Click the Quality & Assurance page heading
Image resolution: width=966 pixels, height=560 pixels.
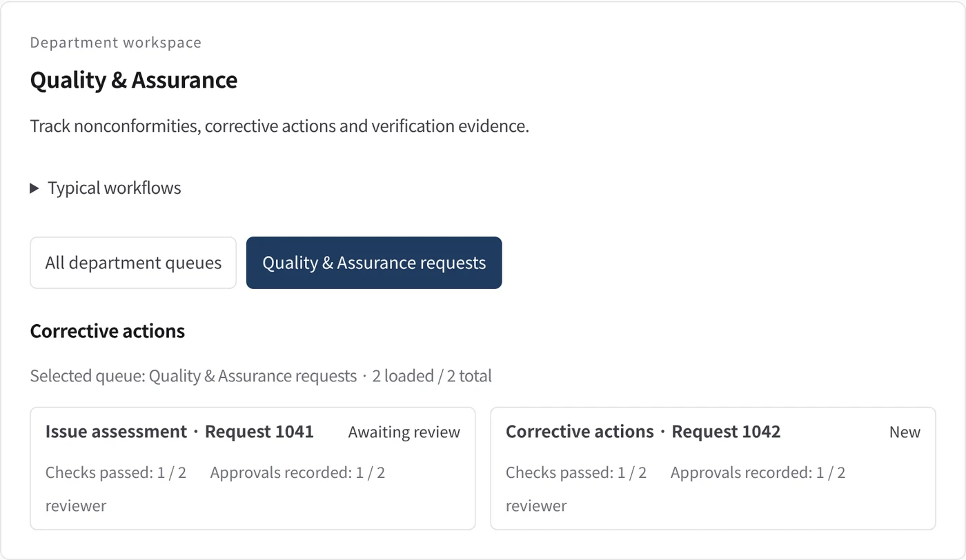coord(134,80)
